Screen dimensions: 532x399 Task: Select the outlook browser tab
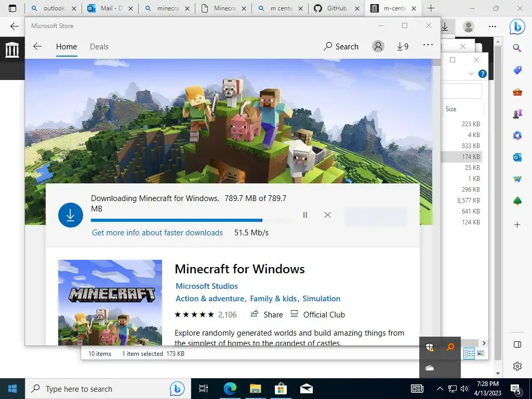(54, 8)
